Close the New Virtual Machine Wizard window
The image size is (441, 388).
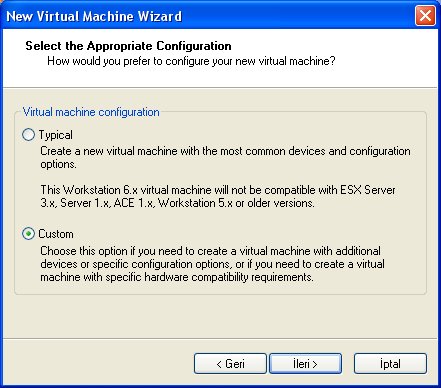(425, 15)
